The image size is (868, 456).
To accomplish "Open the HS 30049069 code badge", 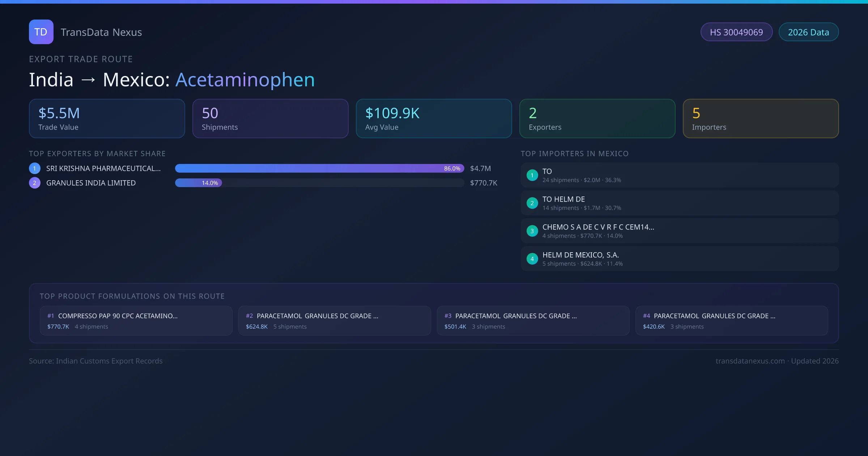I will 736,32.
